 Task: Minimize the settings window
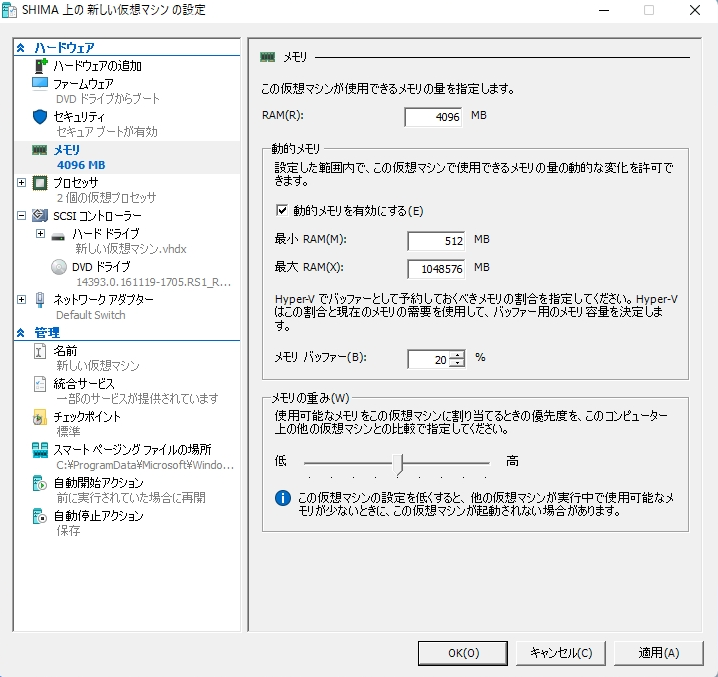click(604, 10)
